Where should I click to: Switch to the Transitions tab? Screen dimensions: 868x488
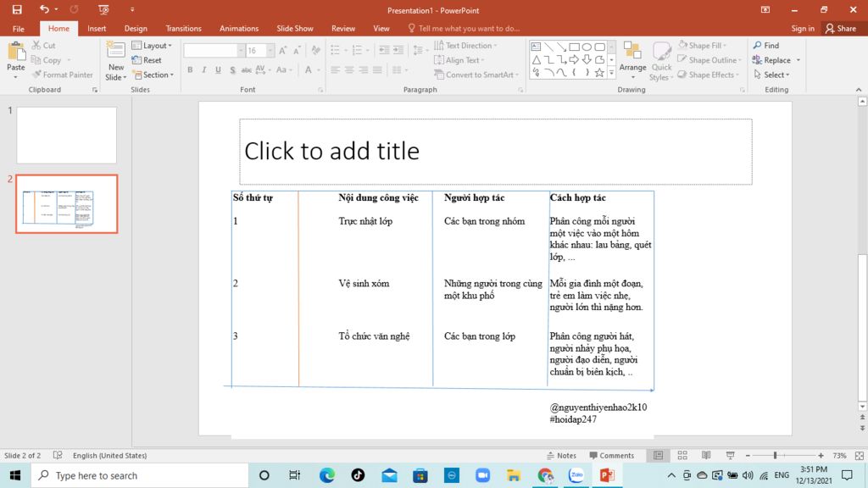pyautogui.click(x=183, y=28)
